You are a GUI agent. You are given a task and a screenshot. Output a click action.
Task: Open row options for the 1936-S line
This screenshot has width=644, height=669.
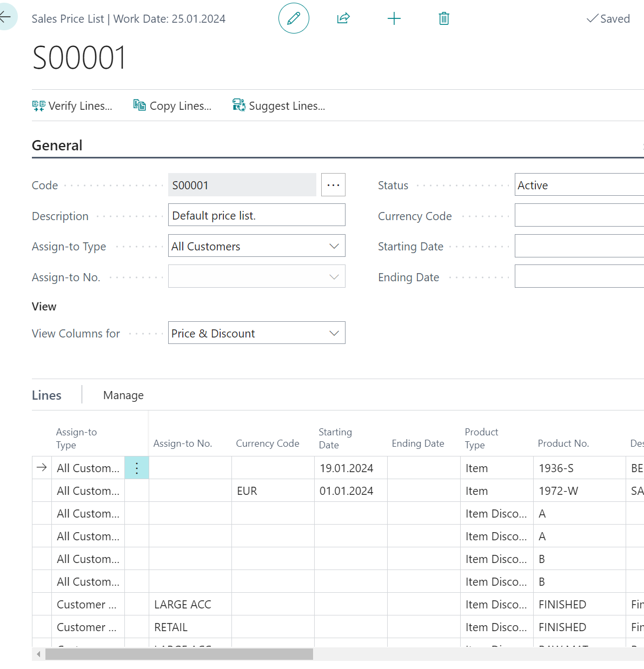click(x=137, y=468)
